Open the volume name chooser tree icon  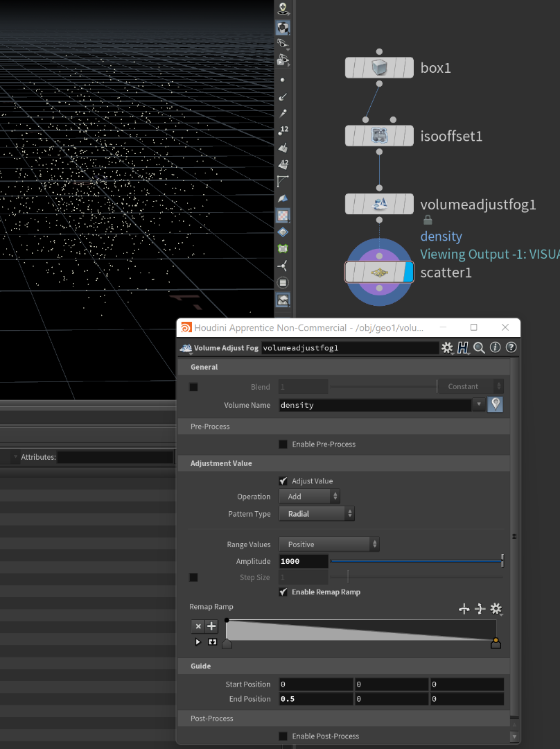coord(495,404)
